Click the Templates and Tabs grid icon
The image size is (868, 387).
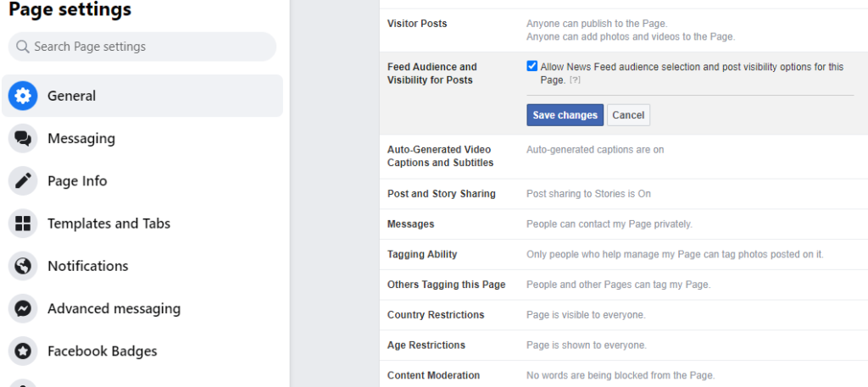click(23, 224)
